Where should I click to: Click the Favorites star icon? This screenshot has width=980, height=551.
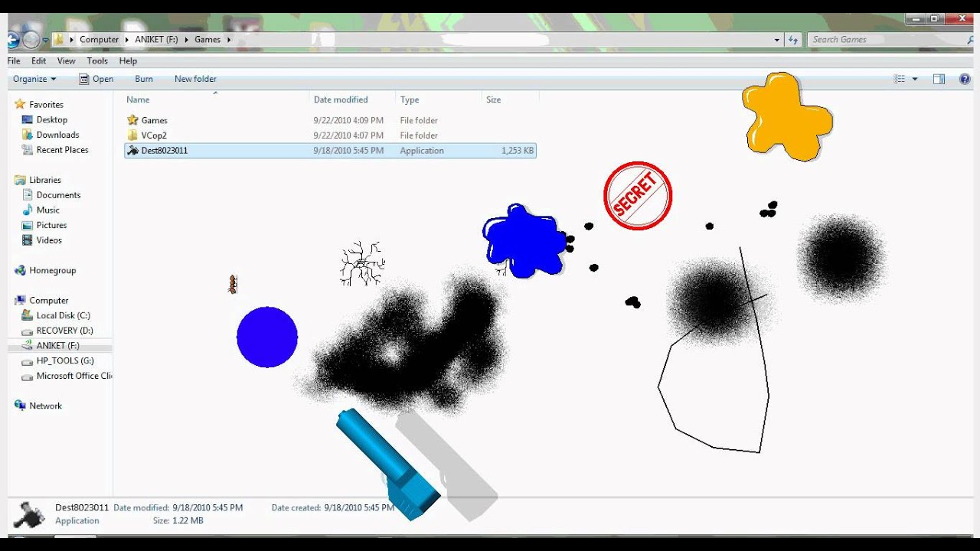pos(20,104)
